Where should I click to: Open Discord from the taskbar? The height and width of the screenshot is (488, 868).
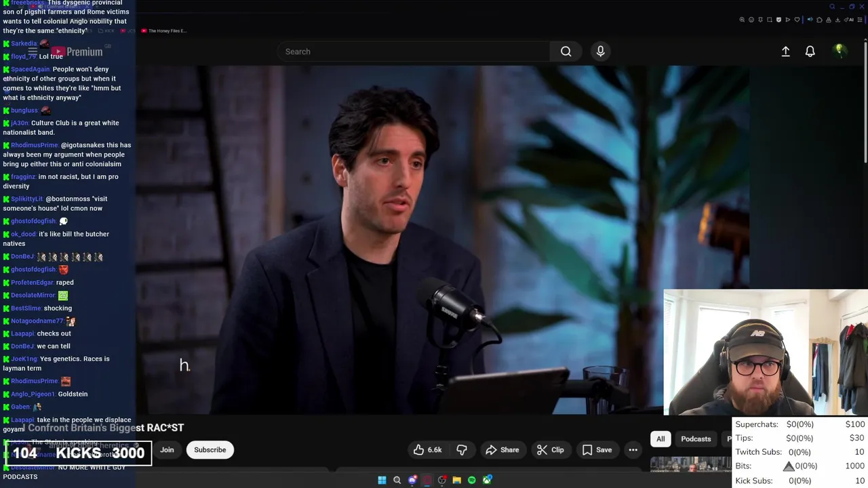tap(412, 480)
